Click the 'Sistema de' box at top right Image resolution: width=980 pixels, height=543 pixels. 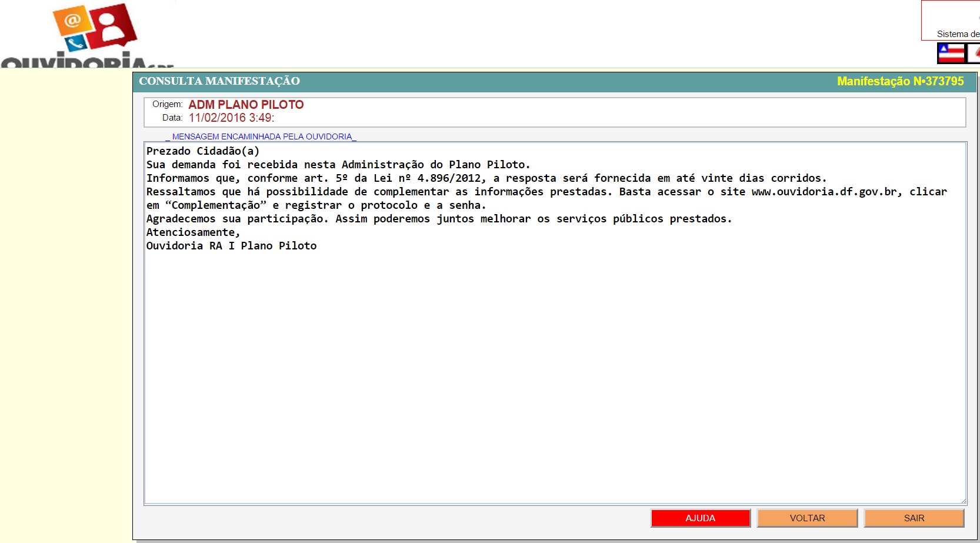tap(952, 21)
